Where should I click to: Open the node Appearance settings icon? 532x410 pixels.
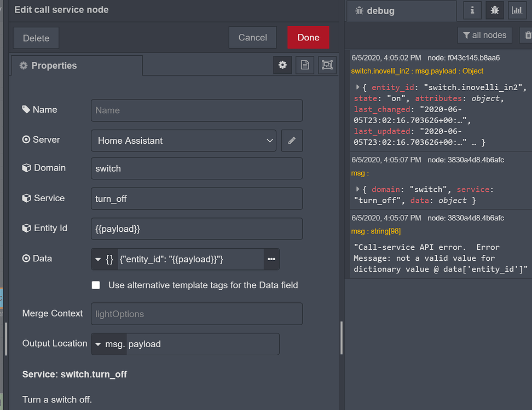[x=327, y=65]
